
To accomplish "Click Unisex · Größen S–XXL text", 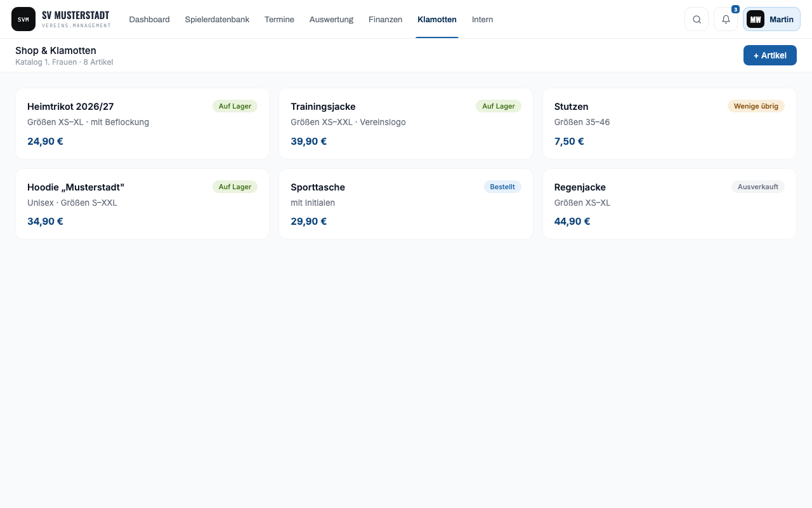I will pos(72,203).
